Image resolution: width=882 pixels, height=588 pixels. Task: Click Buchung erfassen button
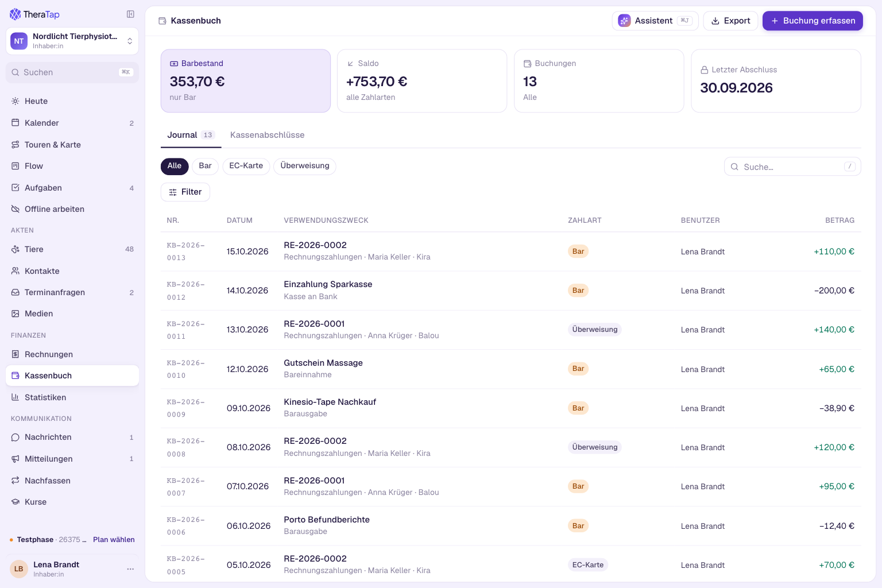click(813, 21)
